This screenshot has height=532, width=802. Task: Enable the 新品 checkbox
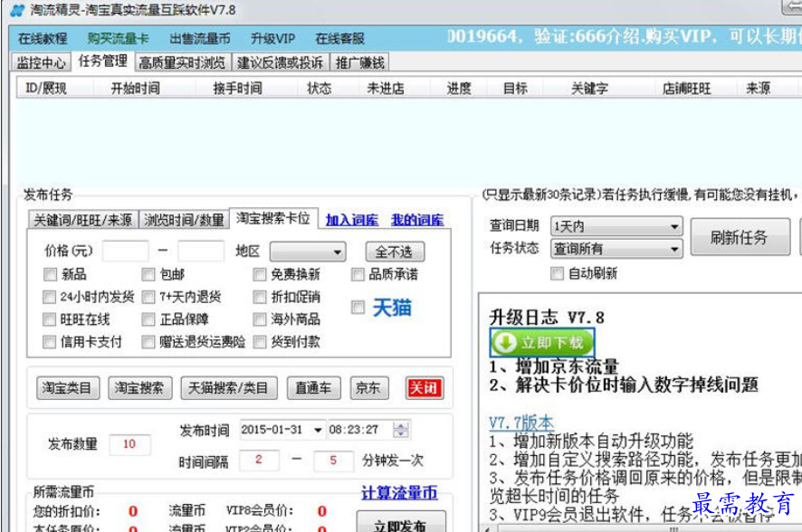[x=50, y=275]
